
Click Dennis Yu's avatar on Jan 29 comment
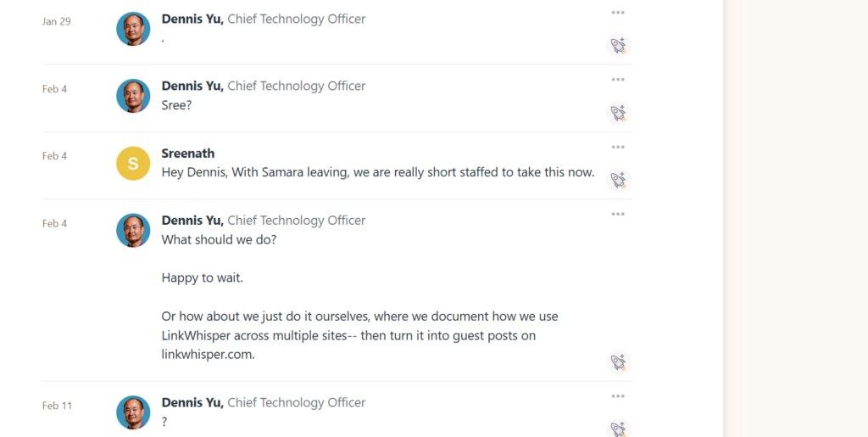tap(133, 29)
